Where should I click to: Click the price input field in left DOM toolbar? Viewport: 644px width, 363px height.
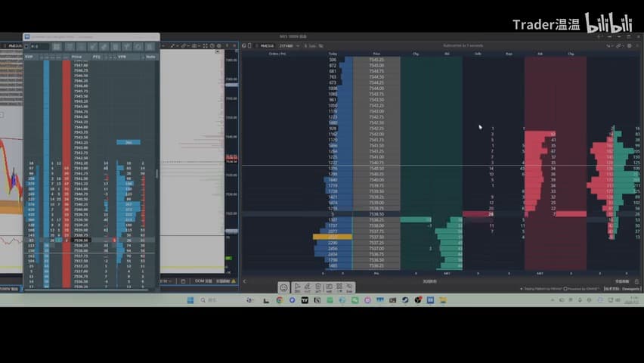pyautogui.click(x=40, y=46)
